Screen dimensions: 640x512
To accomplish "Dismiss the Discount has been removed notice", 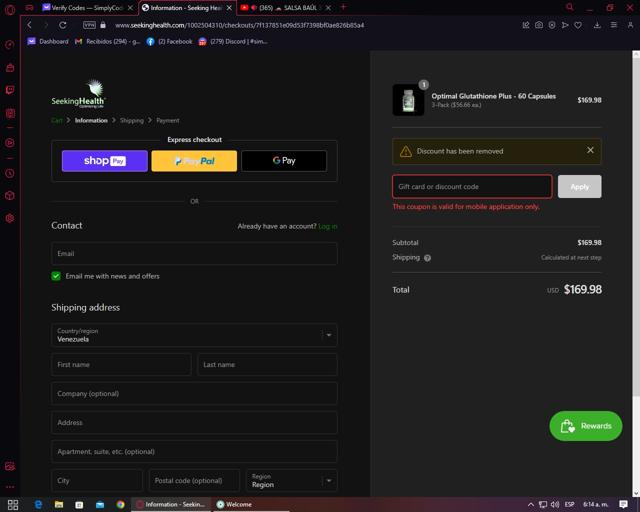I will 590,150.
